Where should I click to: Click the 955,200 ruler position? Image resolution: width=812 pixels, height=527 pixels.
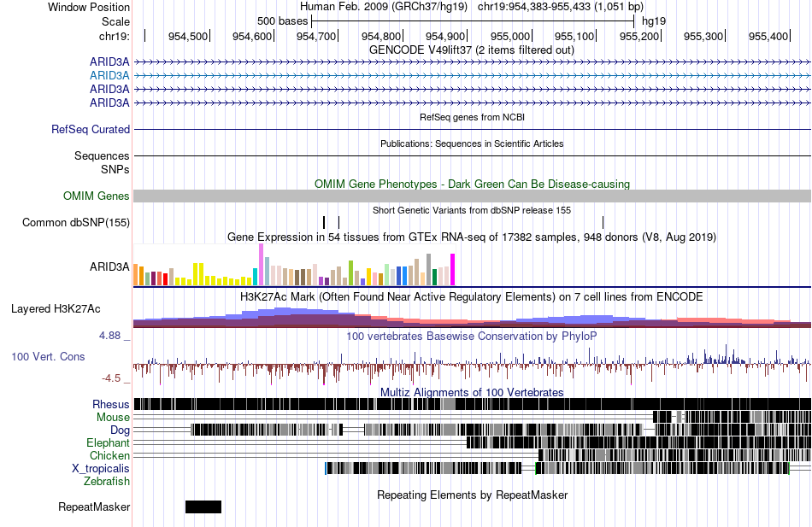[x=639, y=36]
